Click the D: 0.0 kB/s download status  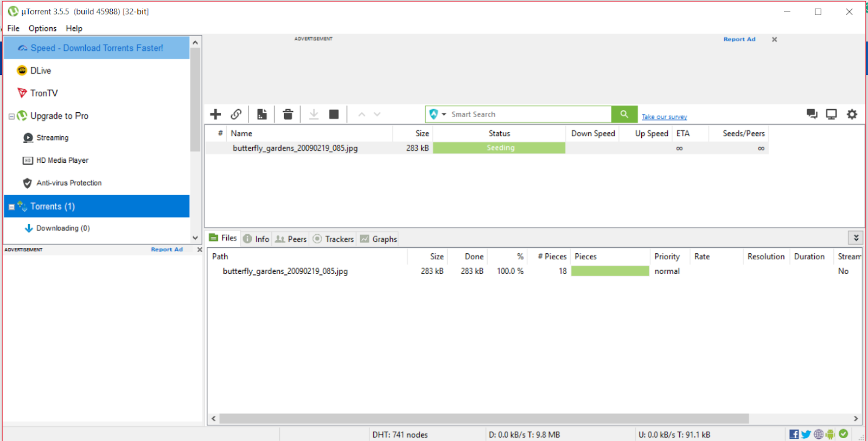pyautogui.click(x=524, y=434)
